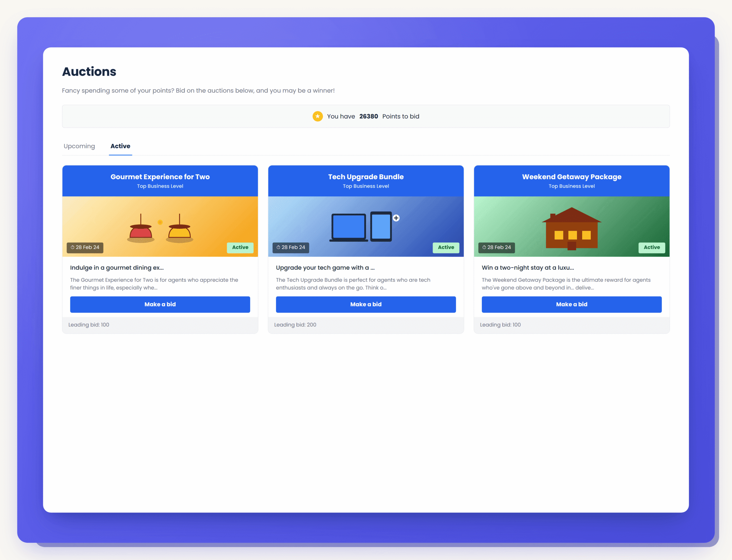Image resolution: width=732 pixels, height=560 pixels.
Task: Click the Gourmet Experience for Two title
Action: point(160,177)
